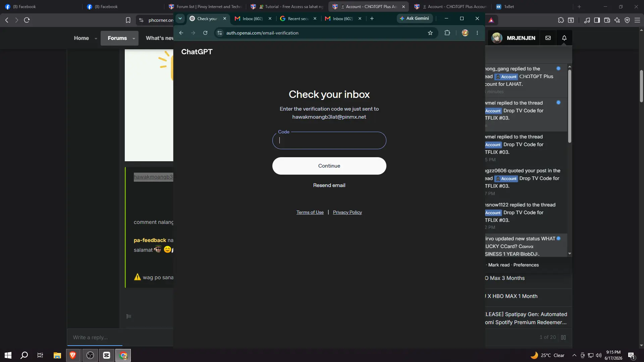
Task: Switch to the first Facebook tab in Brave
Action: coord(40,6)
